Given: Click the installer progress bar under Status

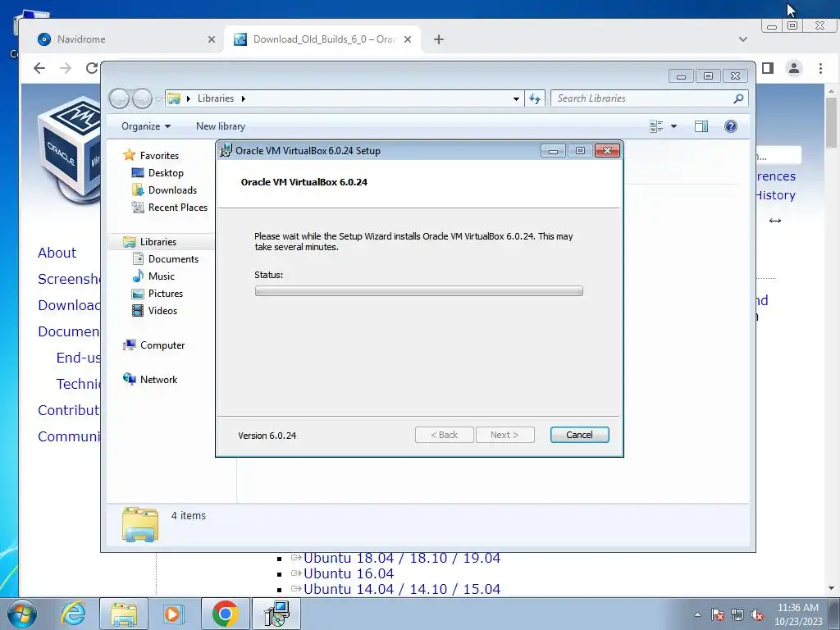Looking at the screenshot, I should tap(418, 291).
